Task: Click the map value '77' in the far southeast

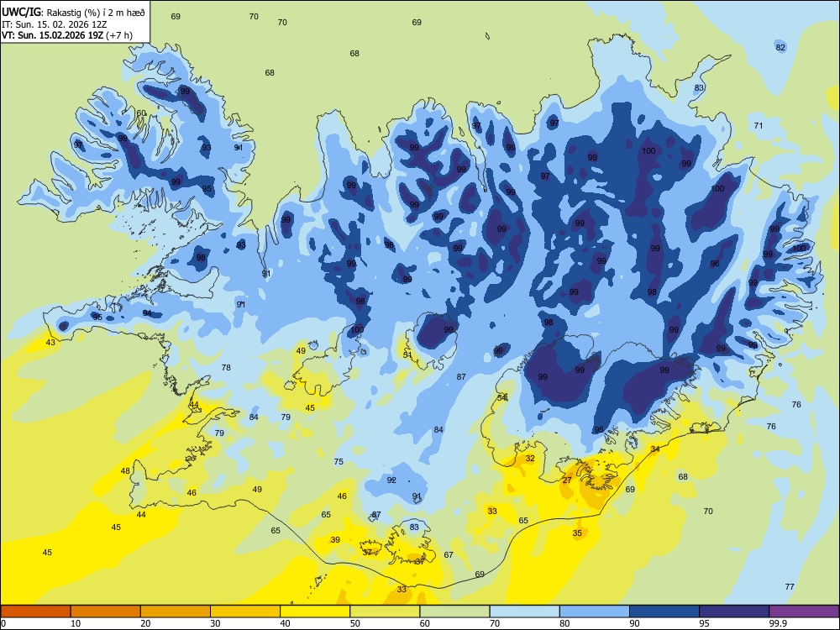Action: tap(790, 587)
